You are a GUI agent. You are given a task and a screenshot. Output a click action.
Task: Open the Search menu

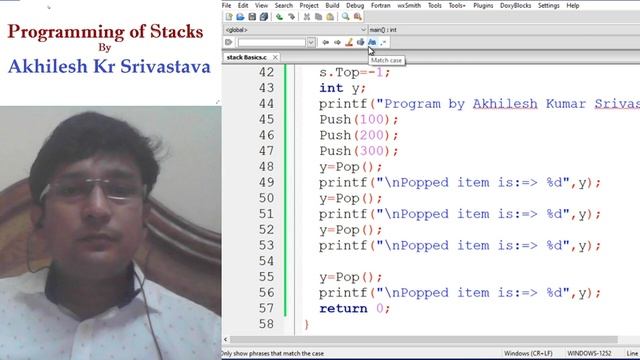[284, 6]
